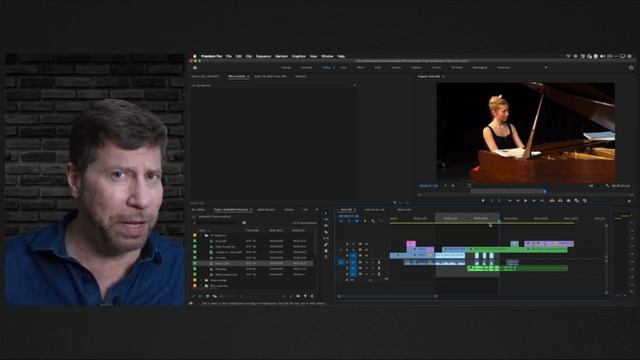Image resolution: width=640 pixels, height=360 pixels.
Task: Select the Slip tool
Action: click(326, 238)
